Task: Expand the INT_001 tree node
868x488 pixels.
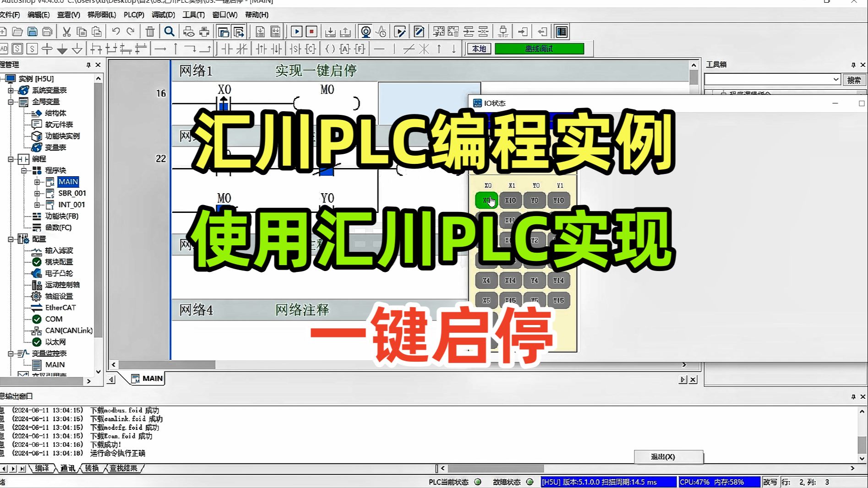Action: click(37, 205)
